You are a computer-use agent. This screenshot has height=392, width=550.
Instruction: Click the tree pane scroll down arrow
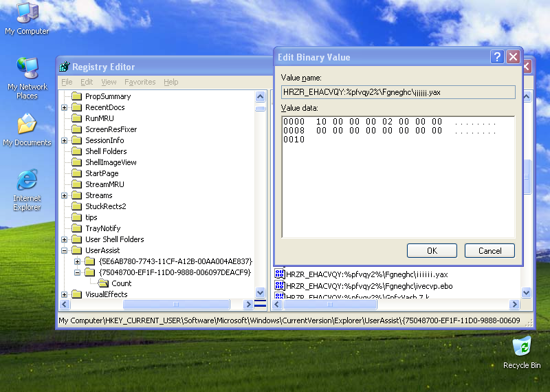point(261,292)
